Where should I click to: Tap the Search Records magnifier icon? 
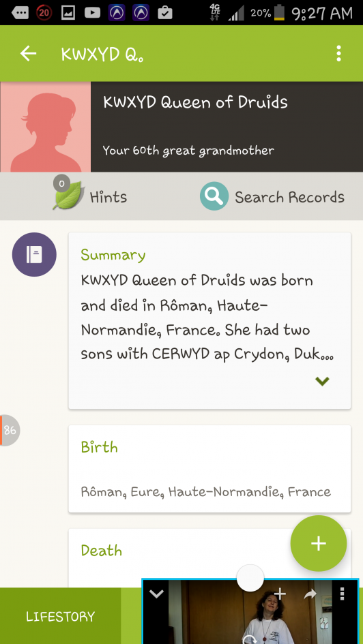pos(214,196)
